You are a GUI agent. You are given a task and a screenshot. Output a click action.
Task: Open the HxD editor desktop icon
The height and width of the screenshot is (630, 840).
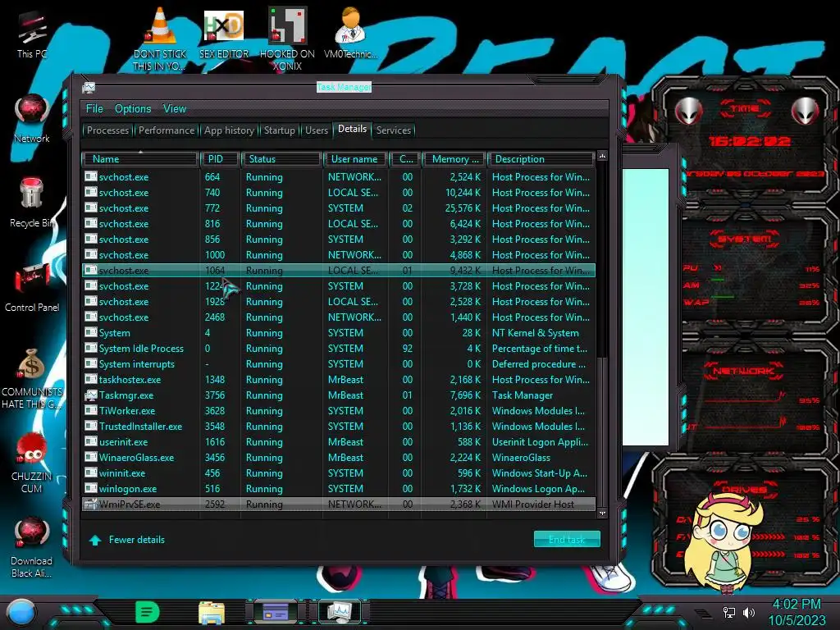point(224,34)
